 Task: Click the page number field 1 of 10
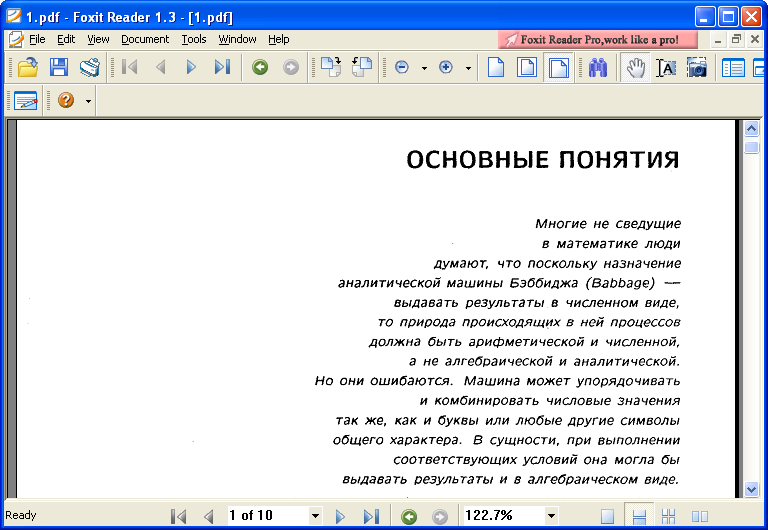click(267, 515)
